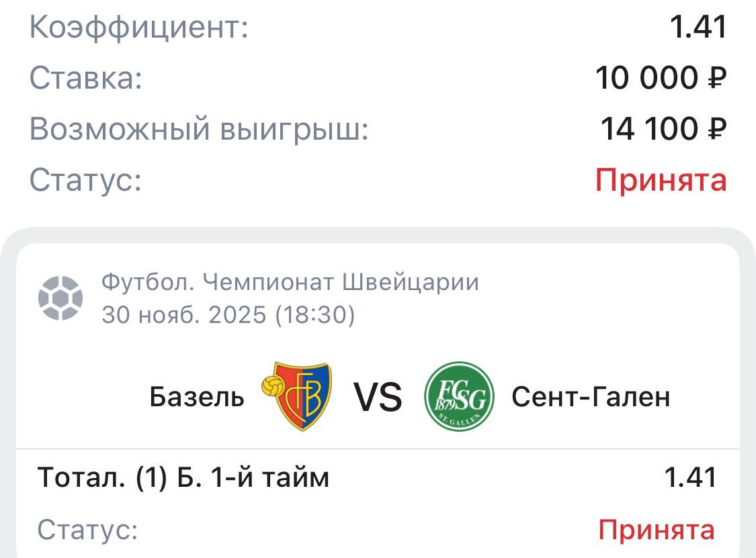Click the 1.41 value in the Коэффициент row
756x558 pixels.
pyautogui.click(x=699, y=28)
